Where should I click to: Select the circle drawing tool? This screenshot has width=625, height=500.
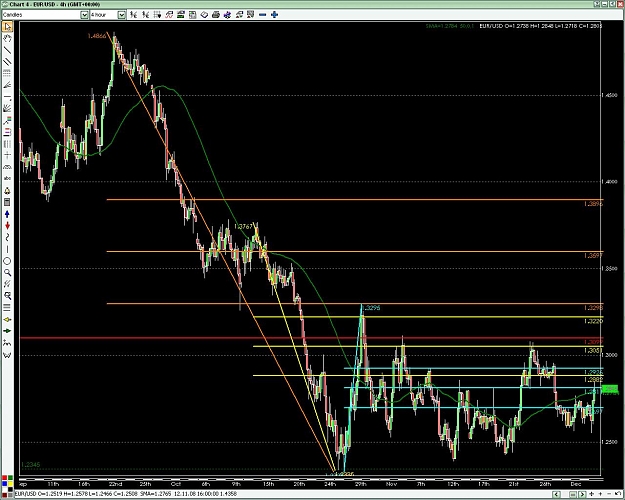(x=7, y=261)
